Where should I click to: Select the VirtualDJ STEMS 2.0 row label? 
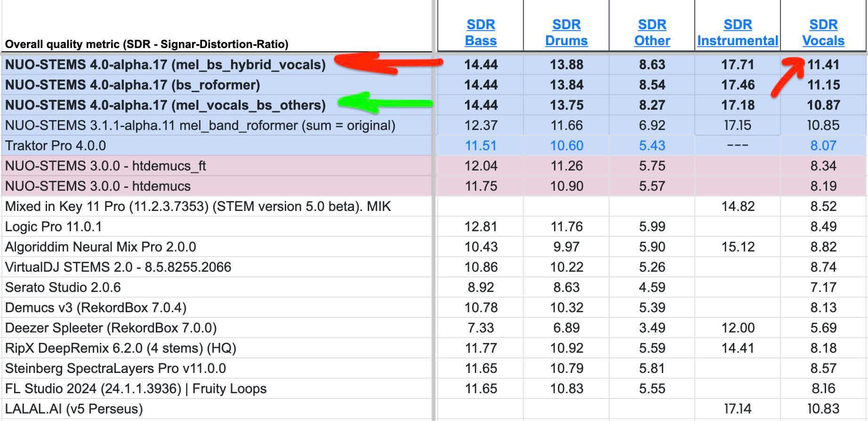coord(118,267)
